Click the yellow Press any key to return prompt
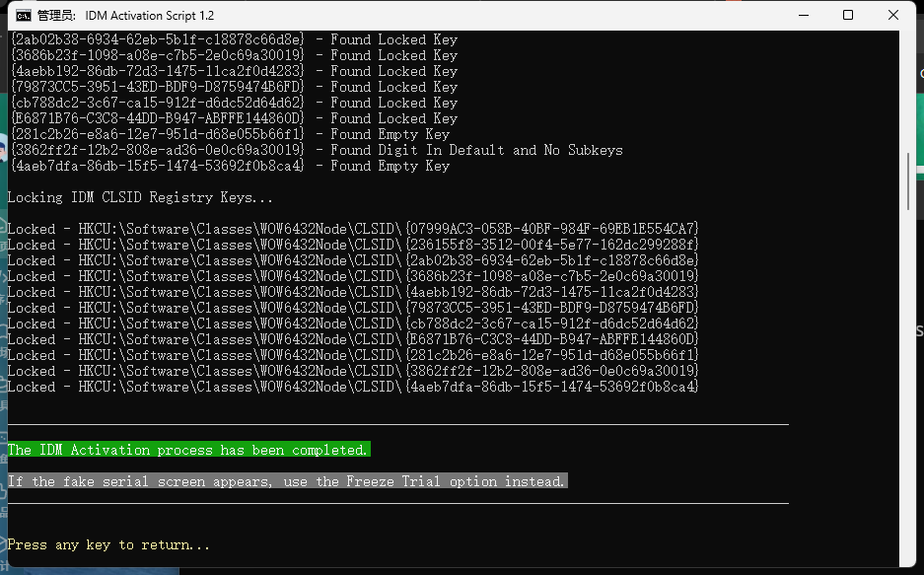The width and height of the screenshot is (924, 575). point(108,544)
